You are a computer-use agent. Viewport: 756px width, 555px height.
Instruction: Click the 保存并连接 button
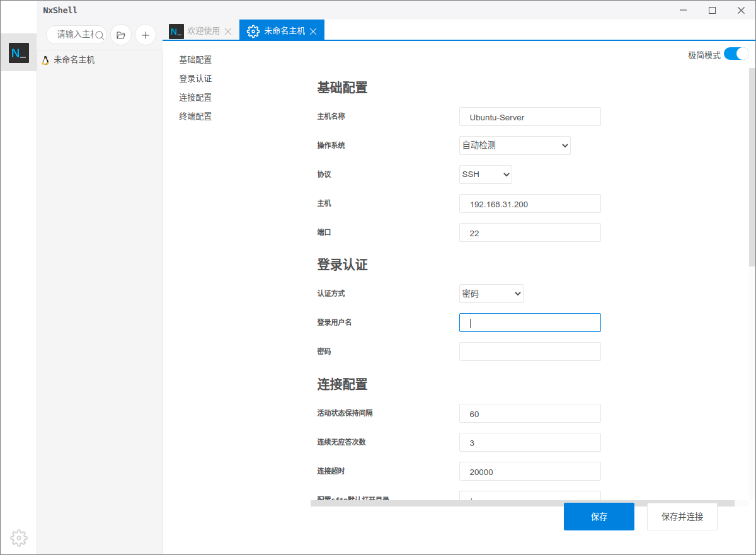point(682,517)
